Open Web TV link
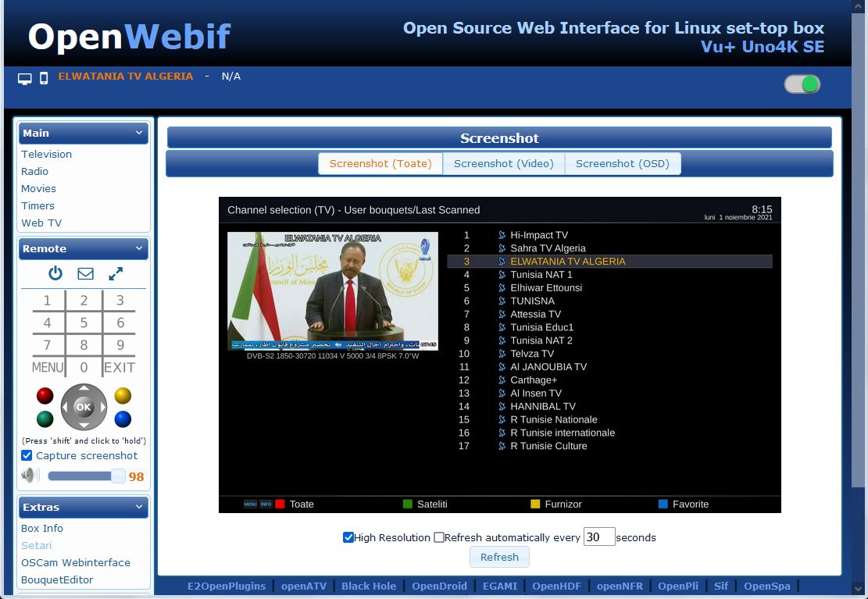868x599 pixels. click(41, 223)
